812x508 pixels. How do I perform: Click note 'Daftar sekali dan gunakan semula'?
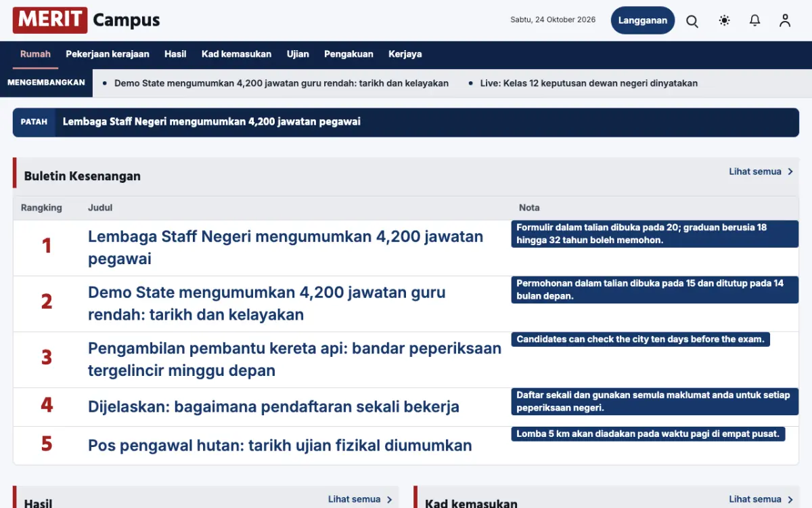654,402
